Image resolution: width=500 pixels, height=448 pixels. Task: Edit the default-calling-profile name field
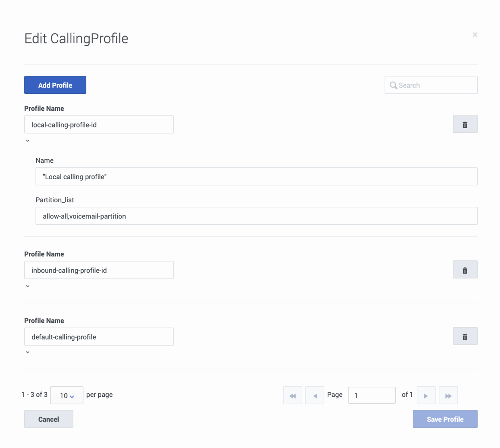99,337
